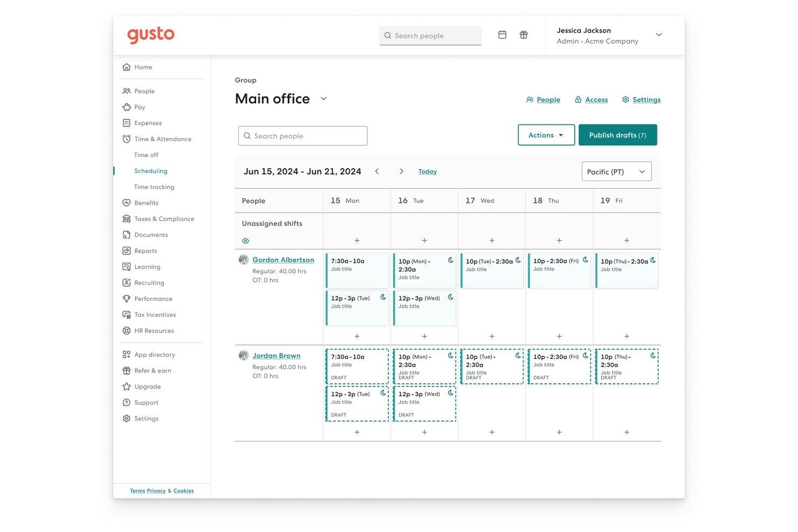Select Time off submenu item
The image size is (798, 532).
tap(146, 155)
